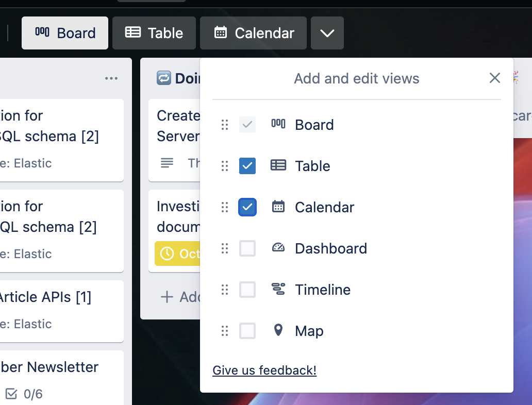Screen dimensions: 532x405
Task: Enable the Dashboard view checkbox
Action: 247,248
